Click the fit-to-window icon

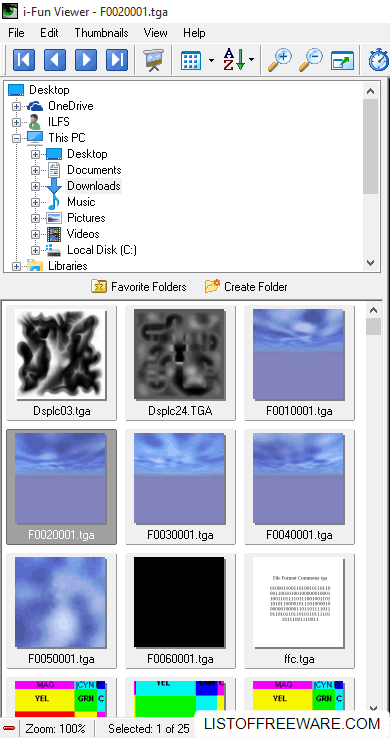342,60
